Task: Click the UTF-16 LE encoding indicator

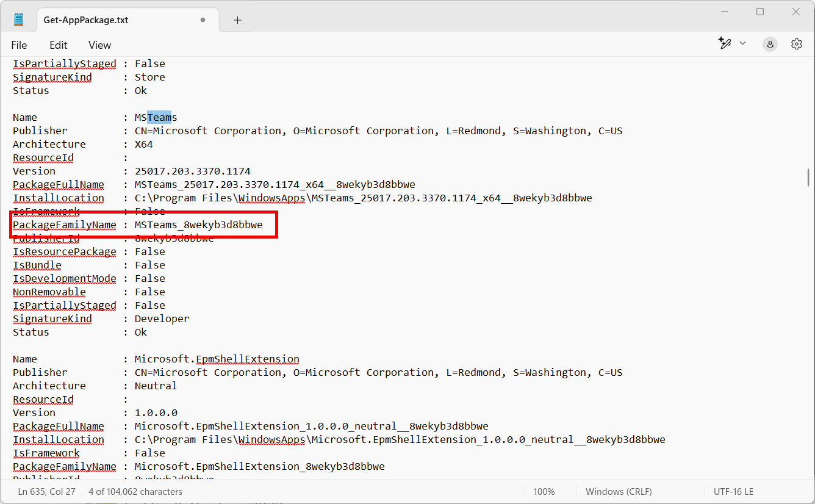Action: click(733, 491)
